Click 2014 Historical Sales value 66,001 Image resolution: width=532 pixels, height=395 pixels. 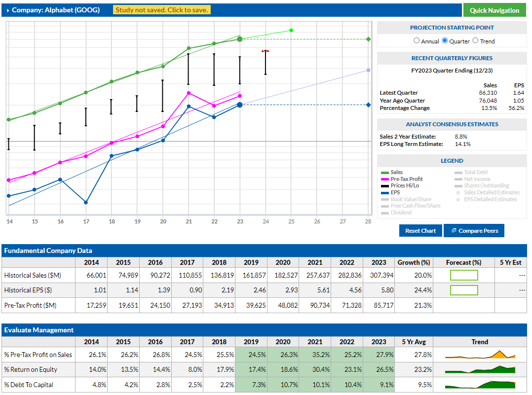click(x=96, y=275)
